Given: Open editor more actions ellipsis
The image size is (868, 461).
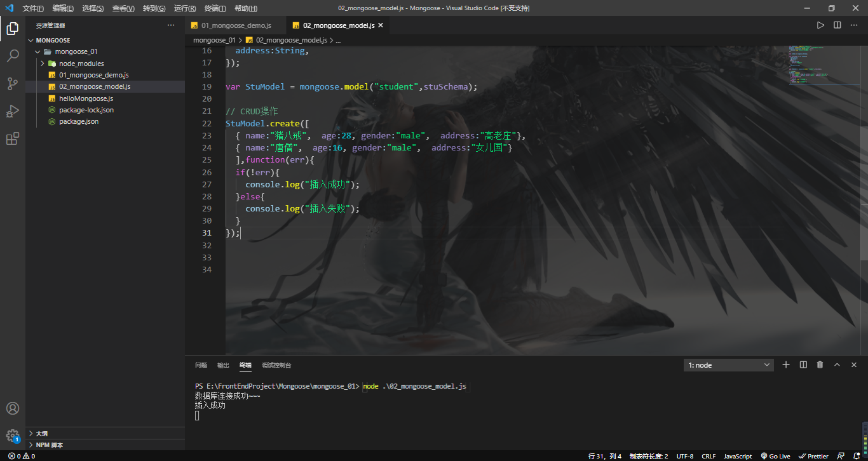Looking at the screenshot, I should tap(854, 25).
